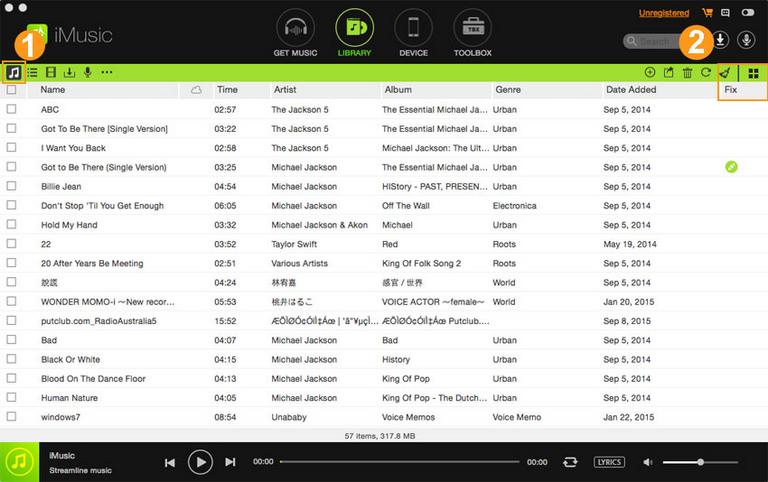Switch to grid view icon
The width and height of the screenshot is (768, 482).
(x=753, y=73)
